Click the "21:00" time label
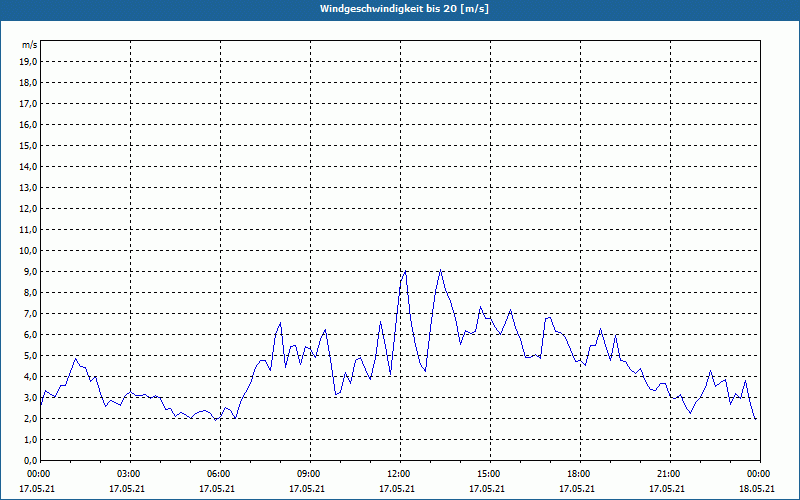This screenshot has height=500, width=800. [x=670, y=474]
